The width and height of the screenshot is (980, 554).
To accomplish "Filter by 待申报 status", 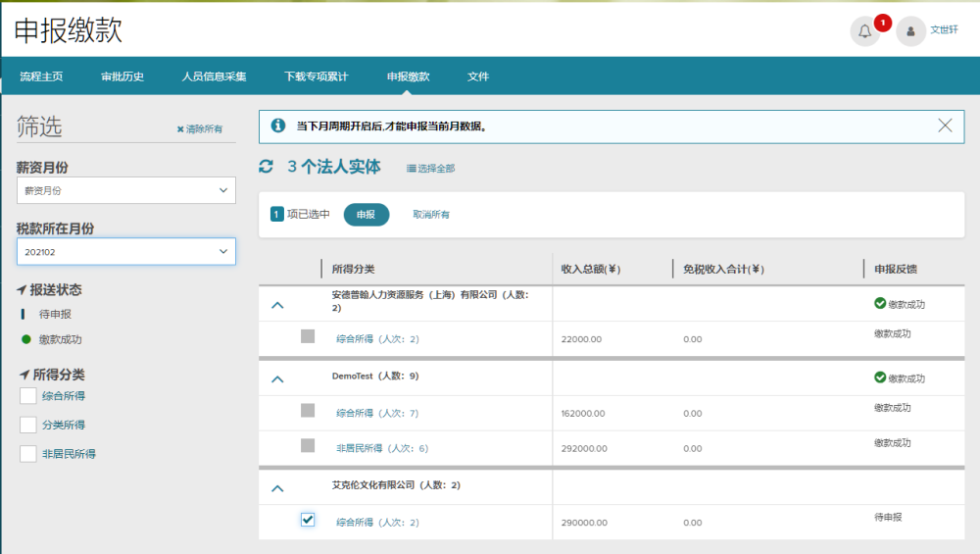I will [55, 314].
